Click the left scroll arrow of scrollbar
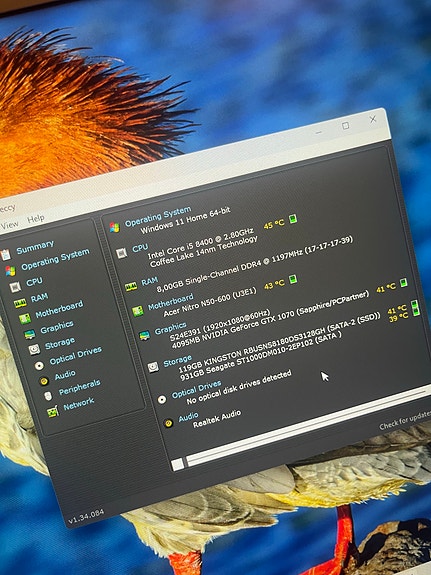Viewport: 431px width, 575px height. (178, 464)
